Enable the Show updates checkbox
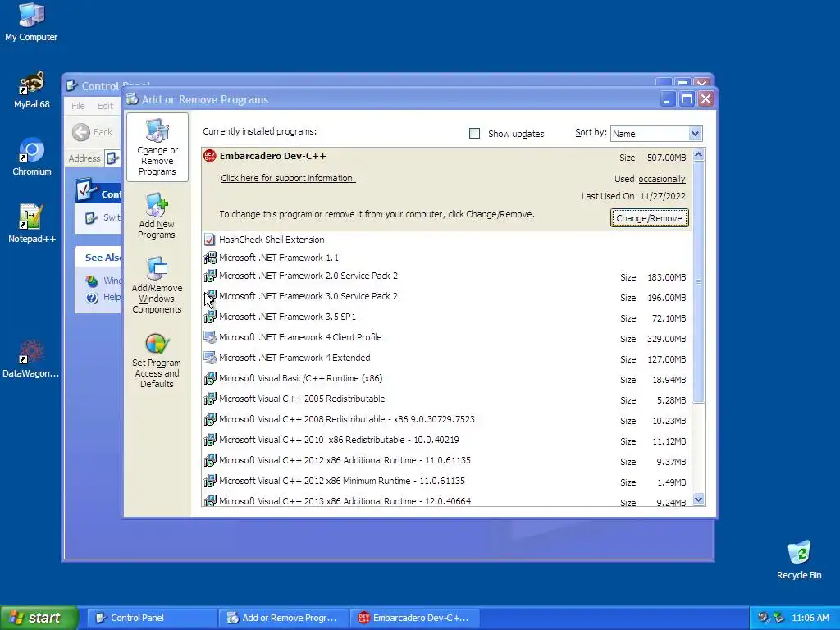 475,134
